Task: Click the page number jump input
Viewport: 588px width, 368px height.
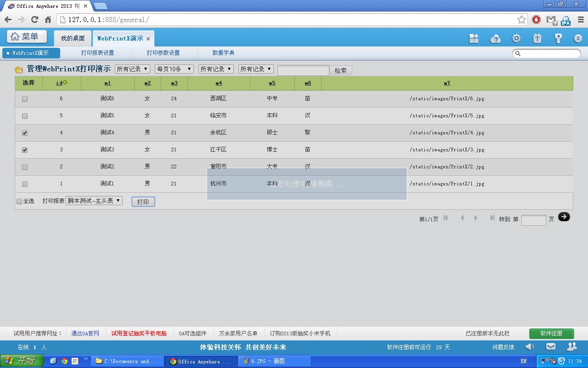Action: (534, 220)
